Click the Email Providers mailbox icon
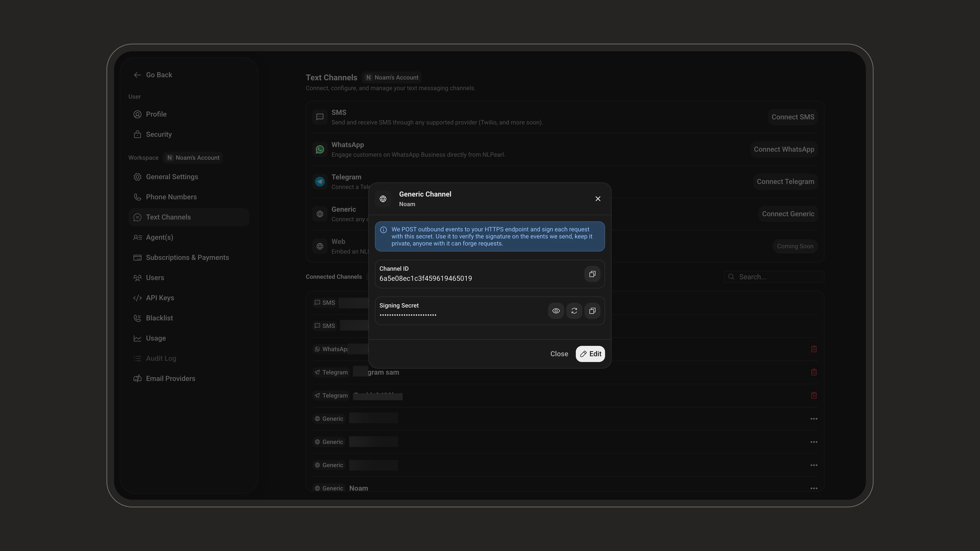 click(x=137, y=378)
